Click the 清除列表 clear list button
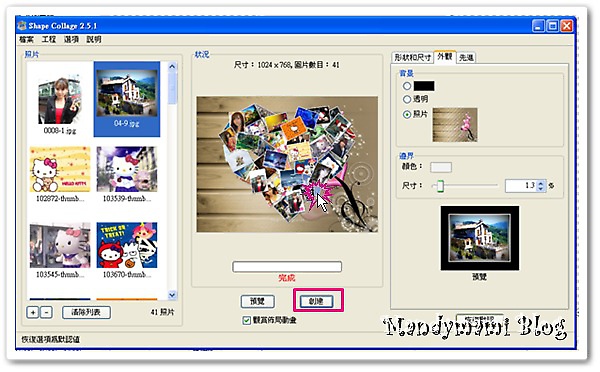This screenshot has width=600, height=372. [x=86, y=312]
